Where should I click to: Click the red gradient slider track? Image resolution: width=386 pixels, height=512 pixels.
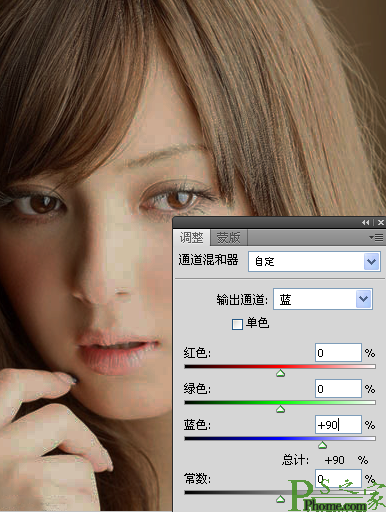[280, 366]
